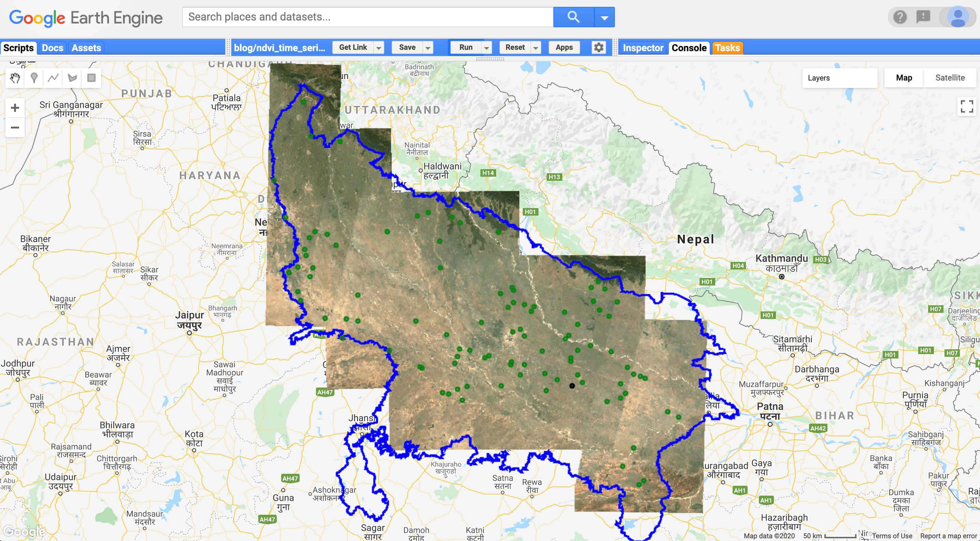Open the help menu icon
Screen dimensions: 980x541
tap(899, 17)
